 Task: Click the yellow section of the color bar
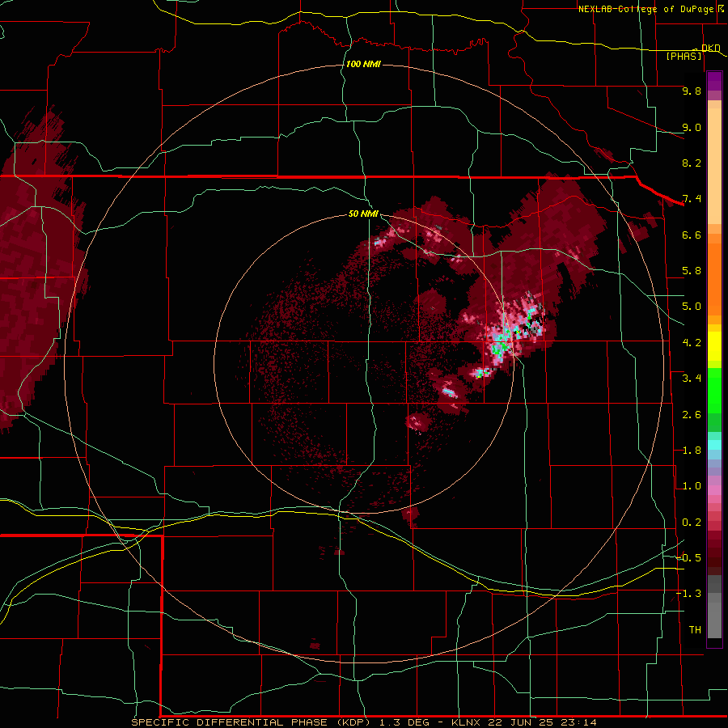(714, 346)
